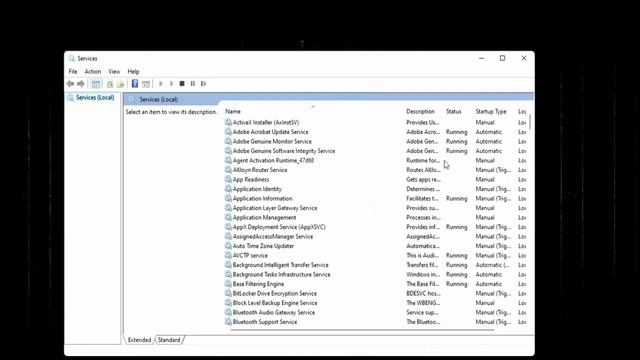
Task: Click Automatic startup type of Adobe Genuine Monitor
Action: (x=489, y=141)
